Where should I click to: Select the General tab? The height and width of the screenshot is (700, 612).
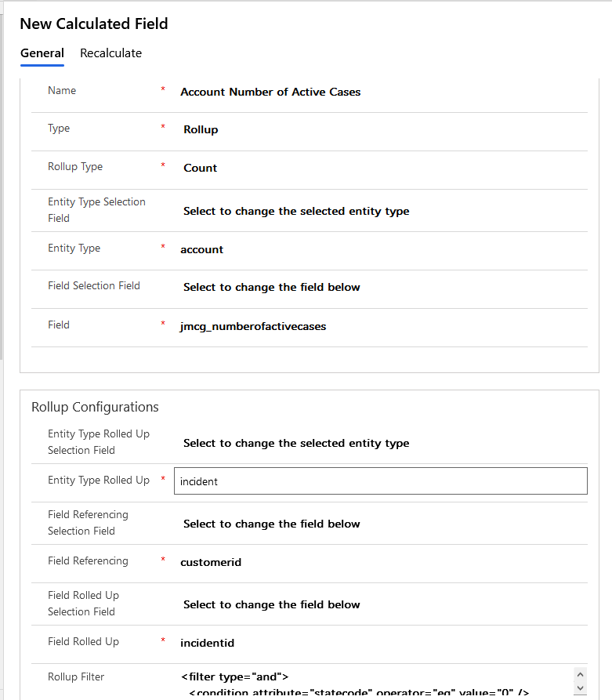click(42, 53)
